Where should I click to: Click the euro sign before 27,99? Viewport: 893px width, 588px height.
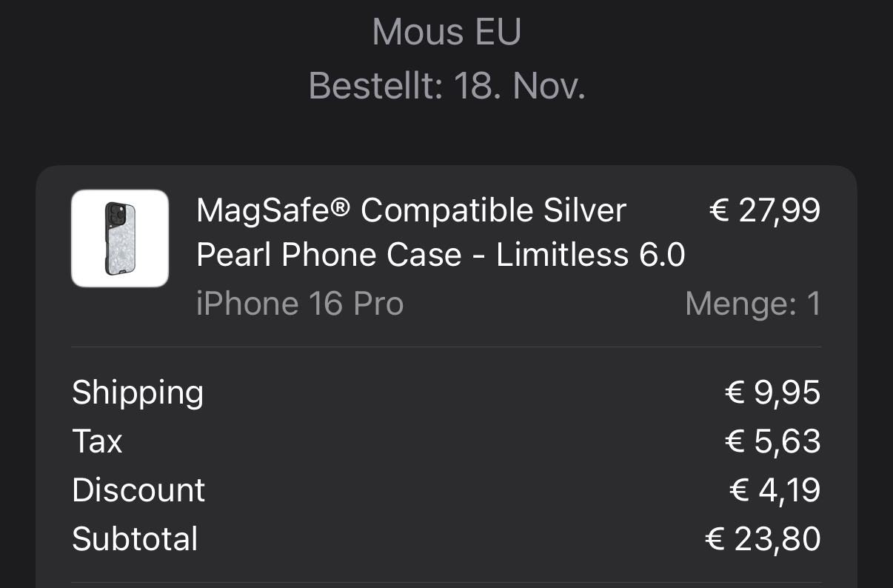[x=719, y=211]
